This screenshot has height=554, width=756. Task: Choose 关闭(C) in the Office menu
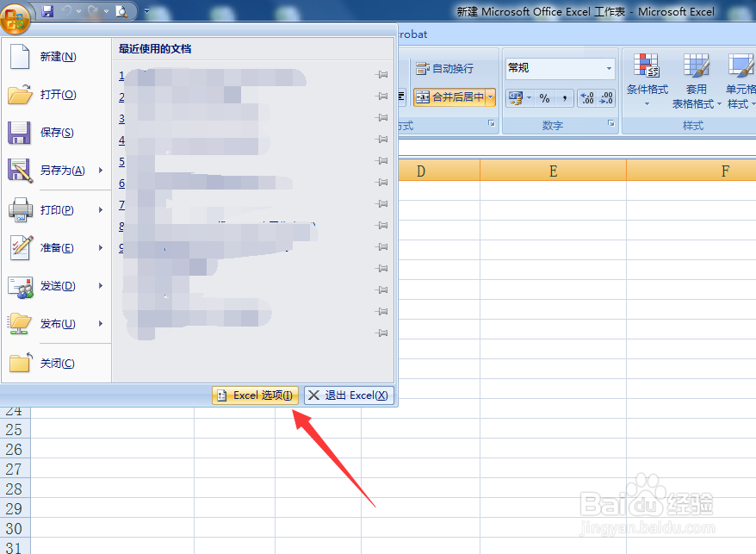[x=57, y=364]
